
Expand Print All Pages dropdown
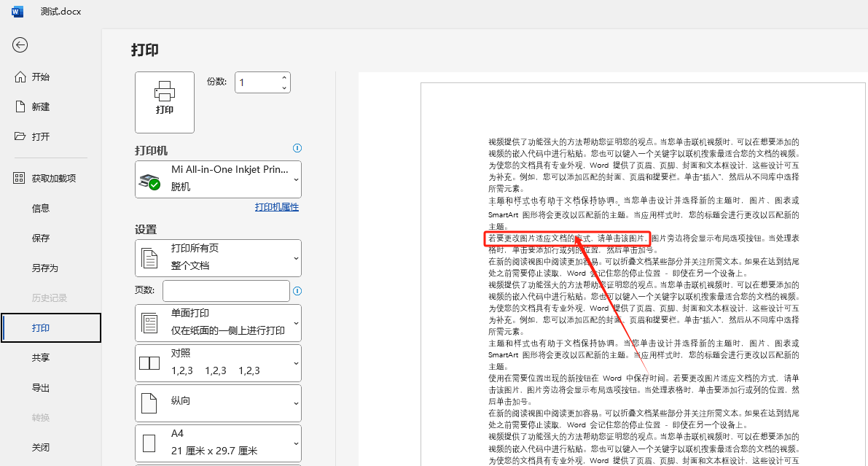point(218,257)
